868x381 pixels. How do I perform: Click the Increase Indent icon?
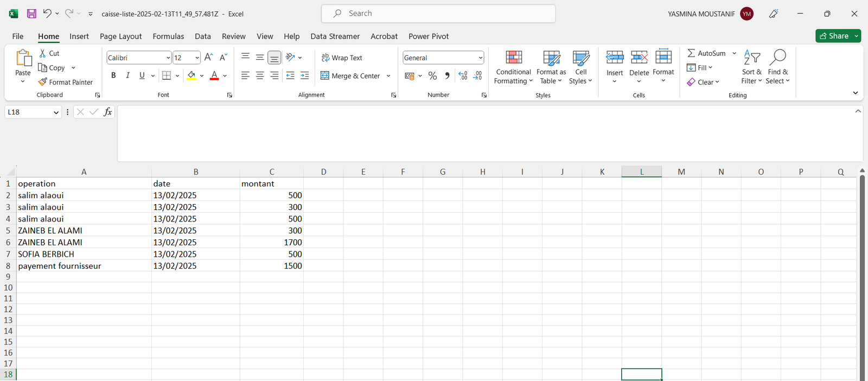click(304, 76)
